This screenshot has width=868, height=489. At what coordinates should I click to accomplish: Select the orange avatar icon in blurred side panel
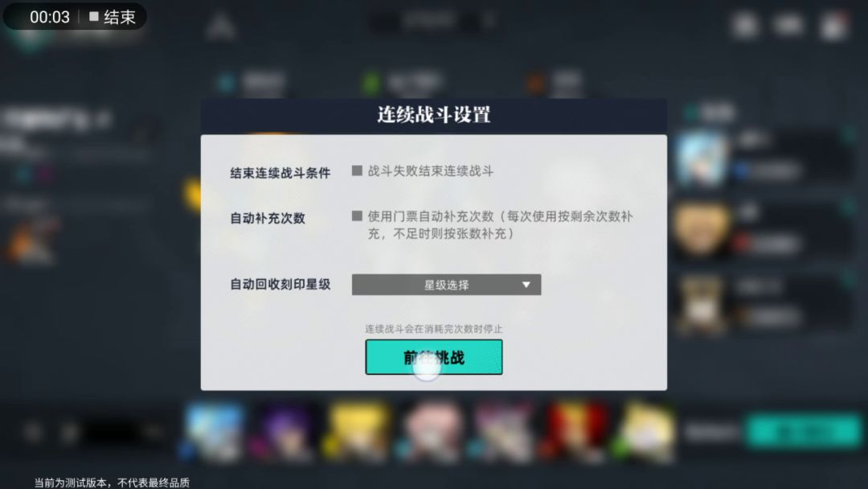pyautogui.click(x=31, y=239)
